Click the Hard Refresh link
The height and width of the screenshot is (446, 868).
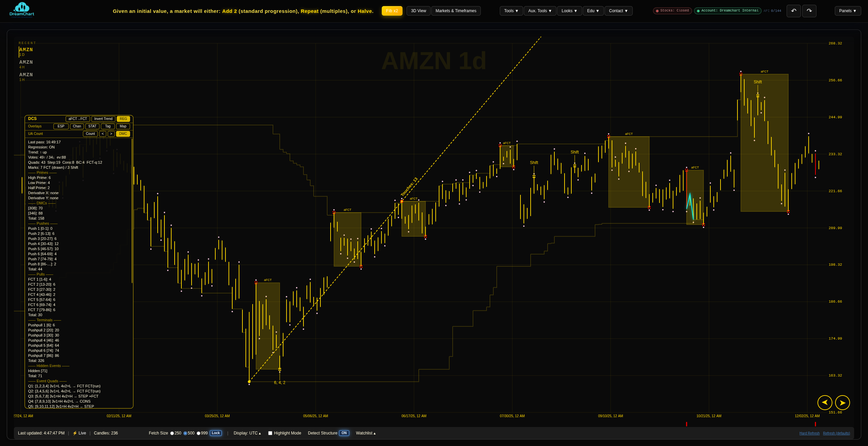[809, 433]
